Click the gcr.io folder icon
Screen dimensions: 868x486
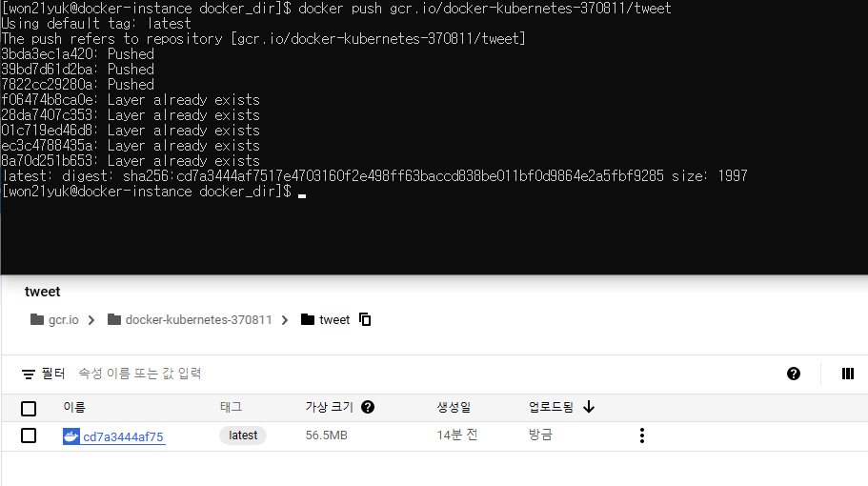click(x=37, y=319)
